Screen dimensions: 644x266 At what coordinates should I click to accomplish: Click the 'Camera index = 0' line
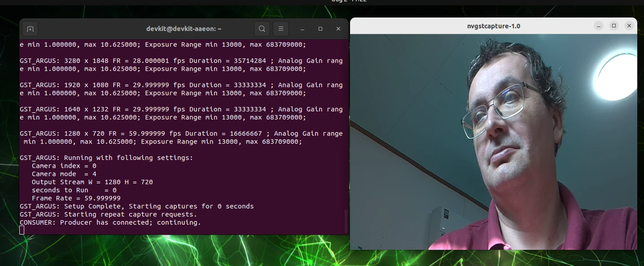coord(64,166)
